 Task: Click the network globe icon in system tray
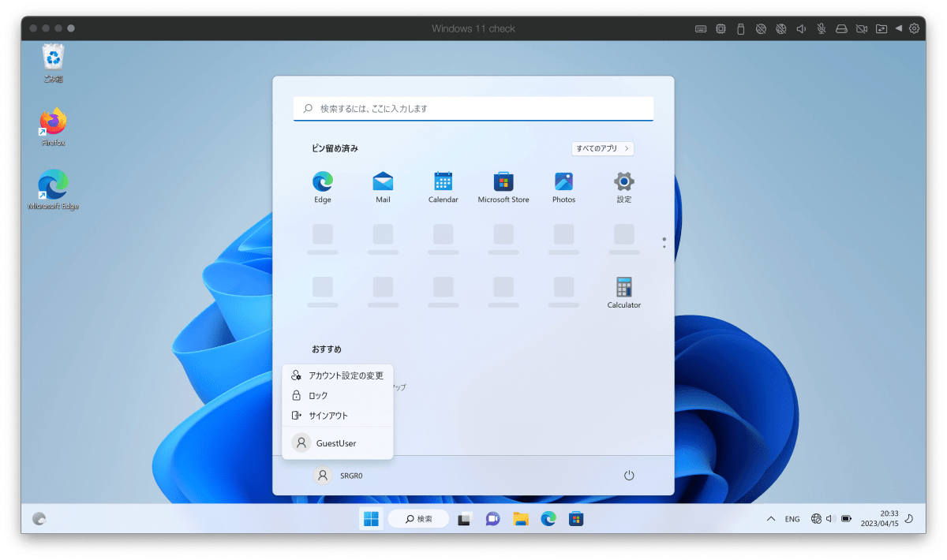tap(816, 519)
